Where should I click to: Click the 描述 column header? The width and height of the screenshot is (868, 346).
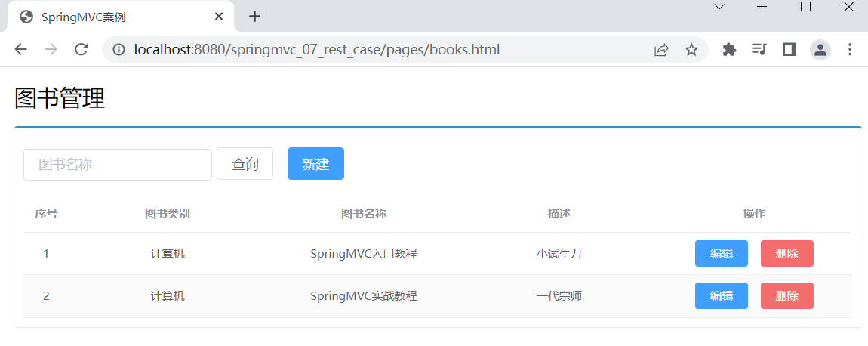click(559, 214)
